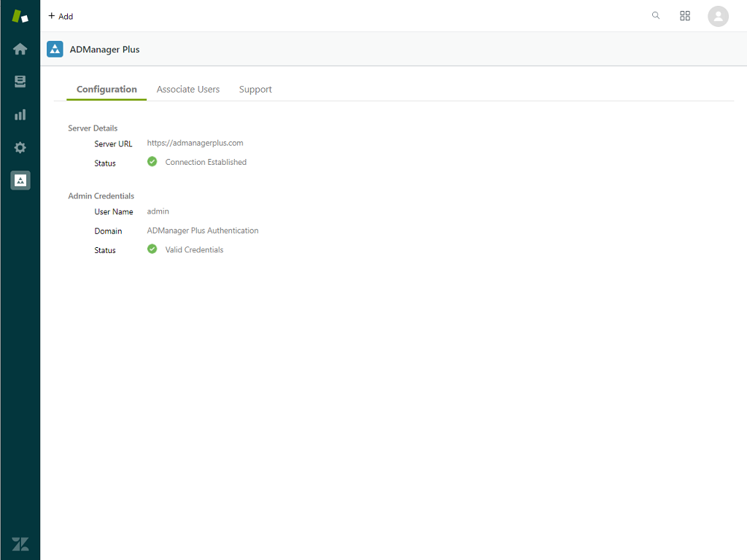Select the ADManager Plus app sidebar icon
Image resolution: width=747 pixels, height=560 pixels.
pos(20,181)
